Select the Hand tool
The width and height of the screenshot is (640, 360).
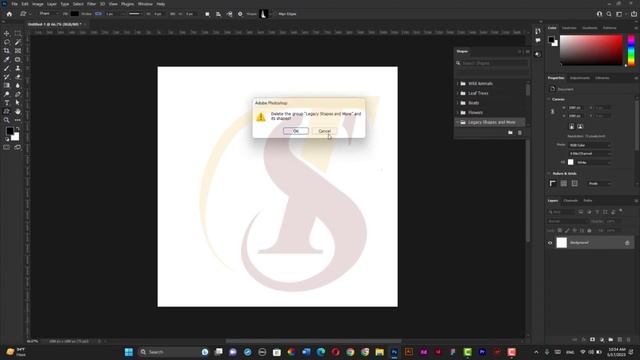[18, 111]
